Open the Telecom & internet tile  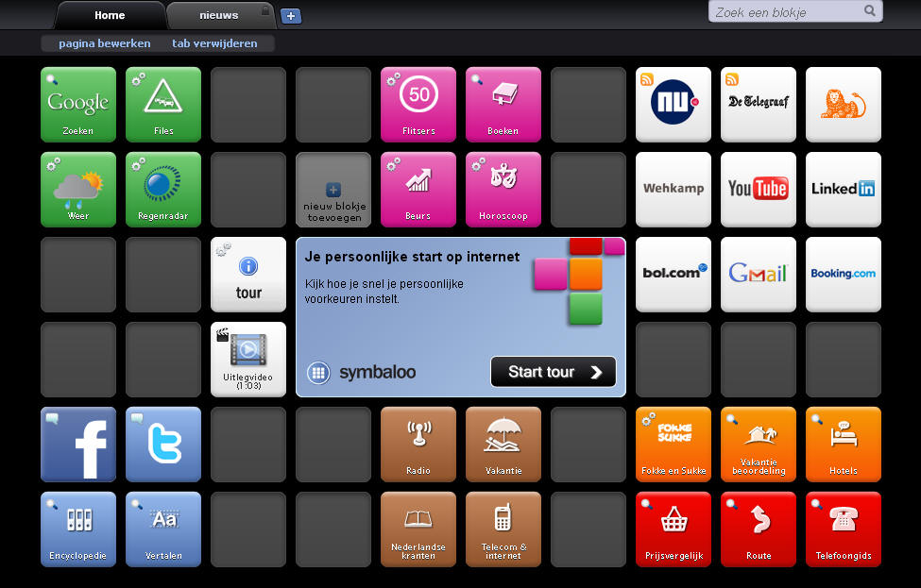click(503, 529)
